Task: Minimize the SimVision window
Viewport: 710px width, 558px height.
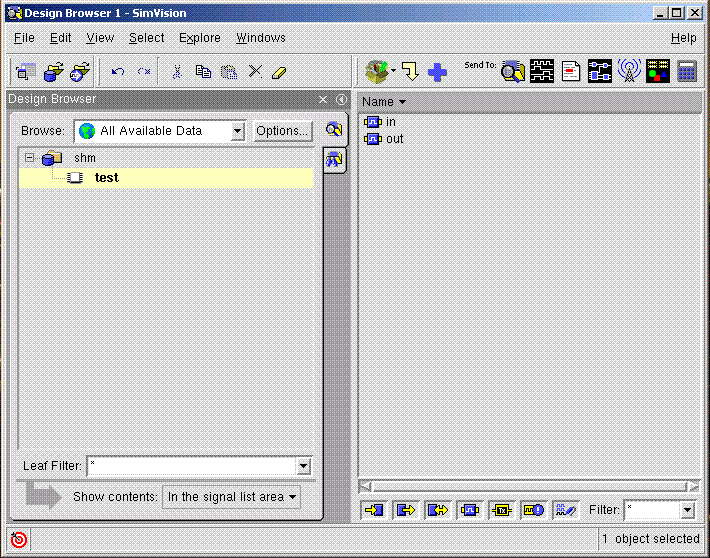Action: 660,13
